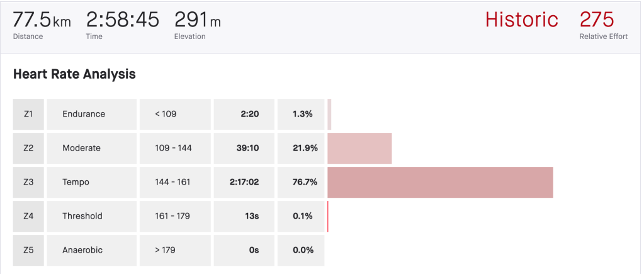The width and height of the screenshot is (644, 274).
Task: Click the 144 - 161 heart rate range
Action: pos(172,182)
